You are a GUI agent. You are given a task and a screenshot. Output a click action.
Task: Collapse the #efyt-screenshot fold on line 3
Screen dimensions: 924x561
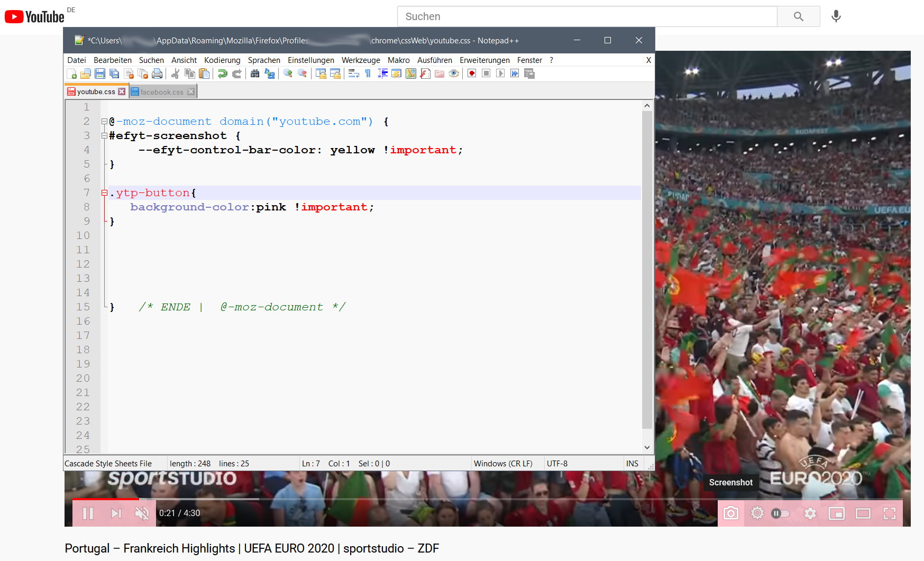(x=105, y=136)
